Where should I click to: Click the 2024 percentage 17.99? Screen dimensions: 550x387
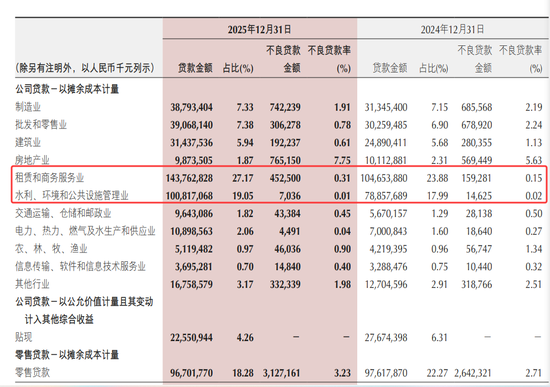(x=437, y=195)
